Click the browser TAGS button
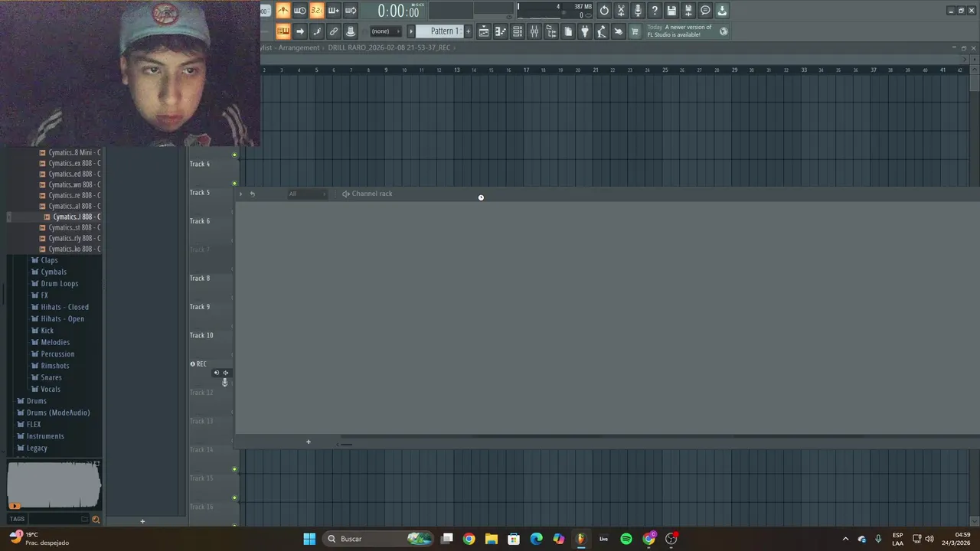The height and width of the screenshot is (551, 980). [17, 519]
